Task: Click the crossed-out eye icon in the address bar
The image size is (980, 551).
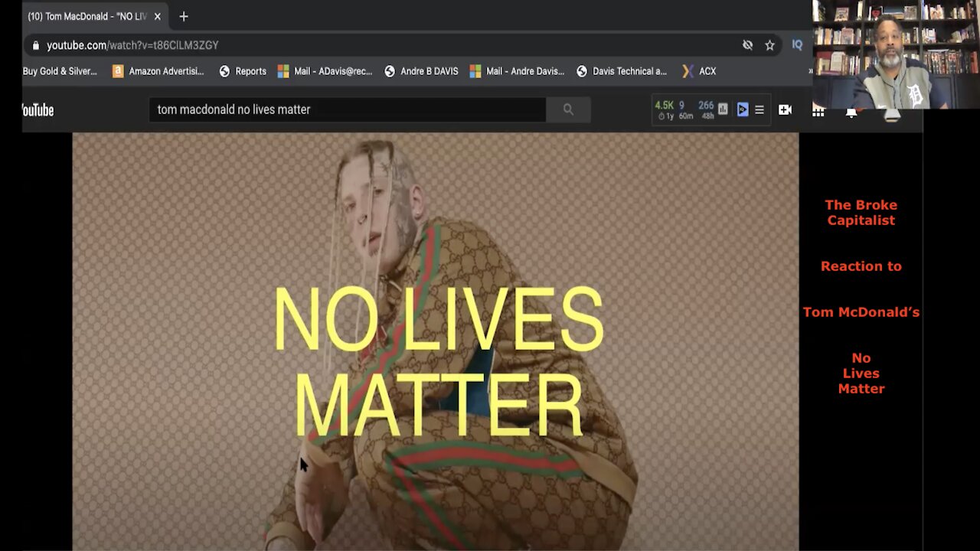Action: click(747, 45)
